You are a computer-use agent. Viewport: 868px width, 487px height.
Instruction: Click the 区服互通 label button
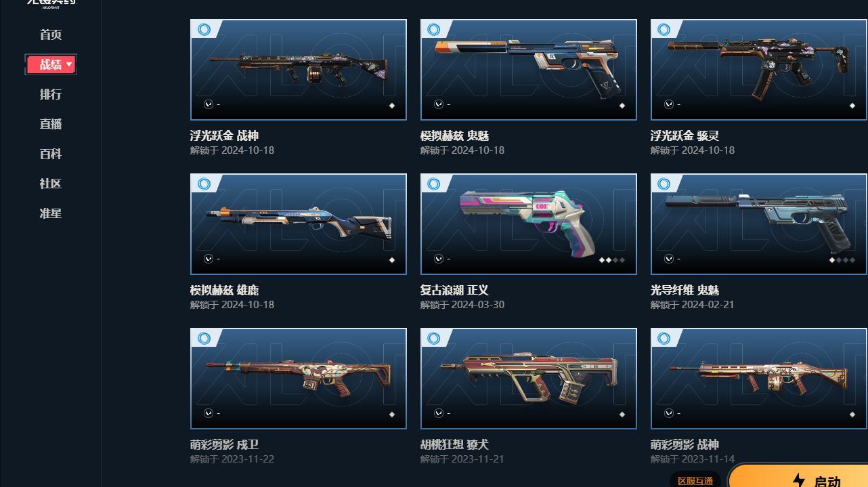(x=695, y=480)
